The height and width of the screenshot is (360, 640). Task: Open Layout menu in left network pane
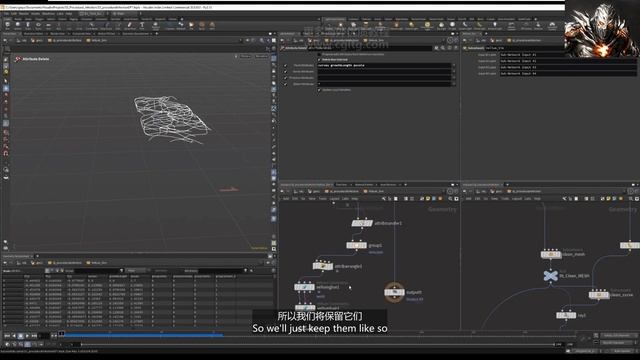[334, 198]
